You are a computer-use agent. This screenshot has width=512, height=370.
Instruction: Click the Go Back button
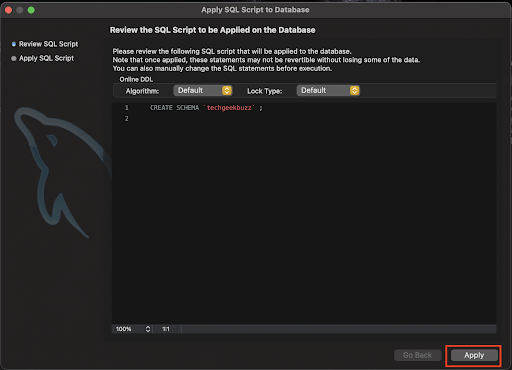[417, 355]
